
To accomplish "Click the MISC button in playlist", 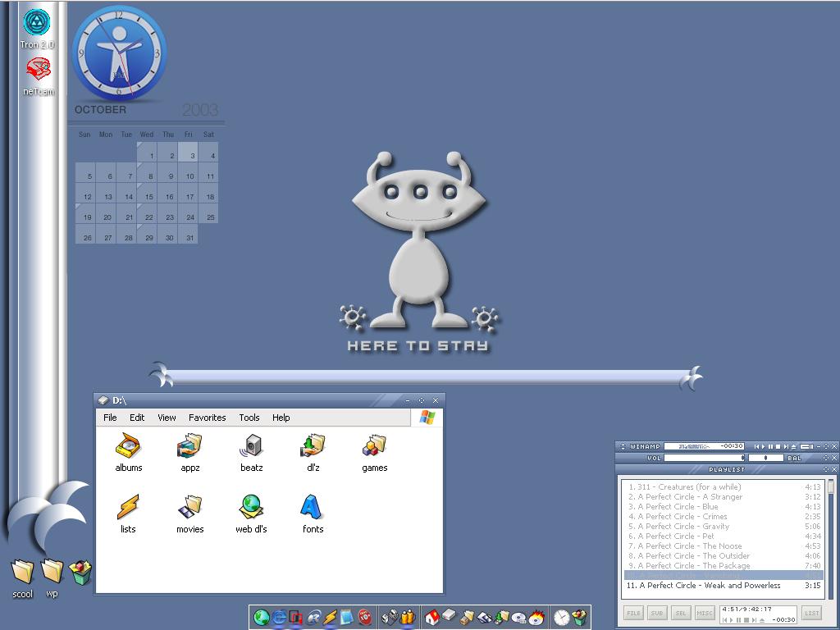I will tap(705, 613).
